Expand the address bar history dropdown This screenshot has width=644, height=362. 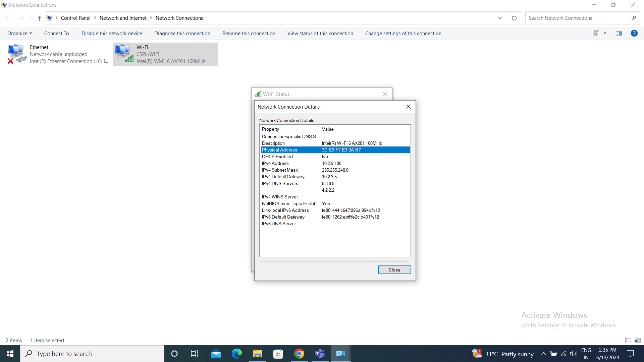[500, 18]
